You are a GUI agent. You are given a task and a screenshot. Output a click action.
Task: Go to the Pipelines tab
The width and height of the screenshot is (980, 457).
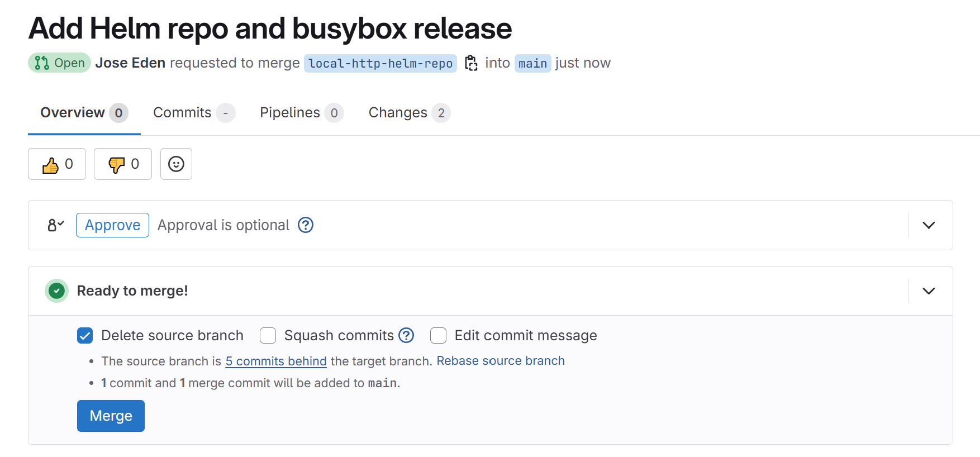coord(302,113)
